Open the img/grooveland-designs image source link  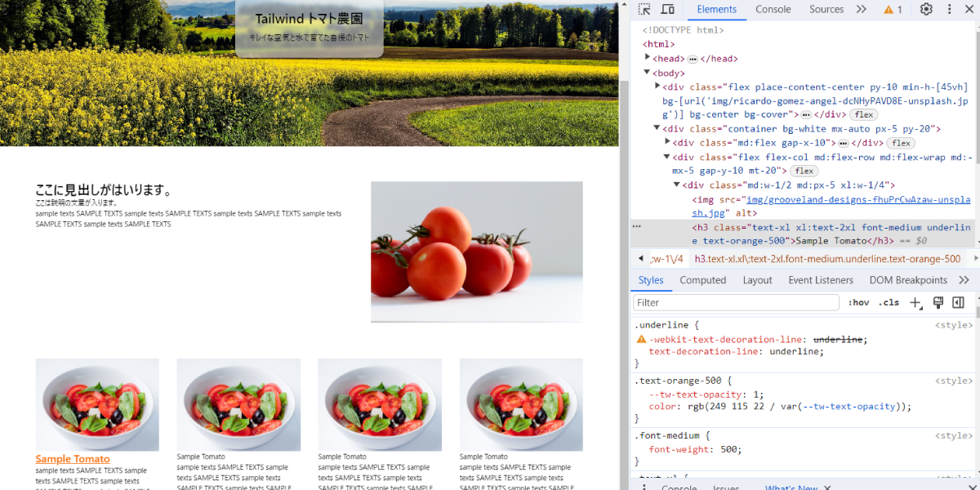(x=831, y=206)
